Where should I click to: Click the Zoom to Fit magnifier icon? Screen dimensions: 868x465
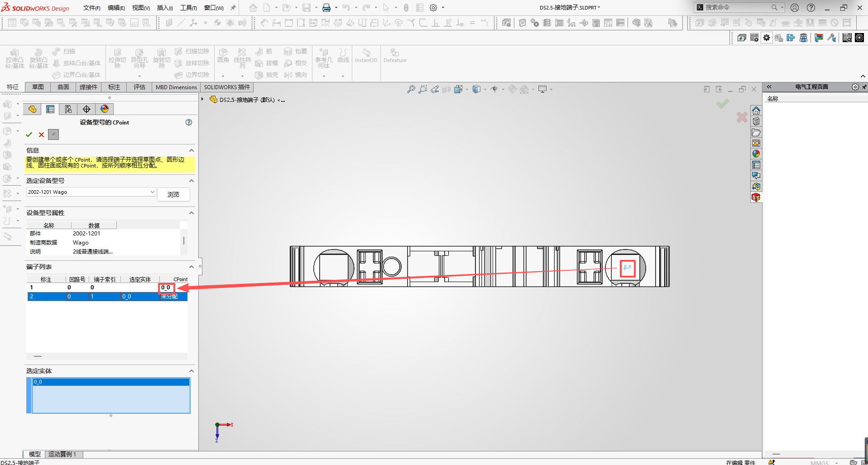(411, 90)
